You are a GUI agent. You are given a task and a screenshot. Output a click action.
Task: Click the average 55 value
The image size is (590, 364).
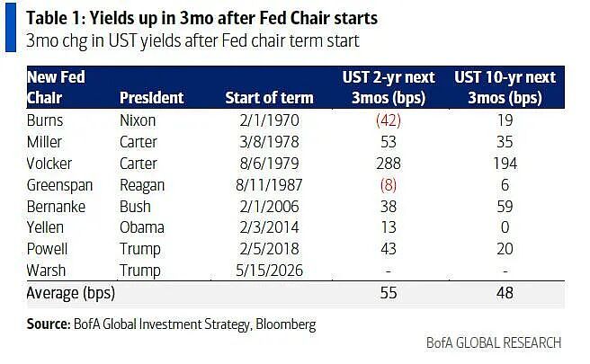[x=389, y=293]
